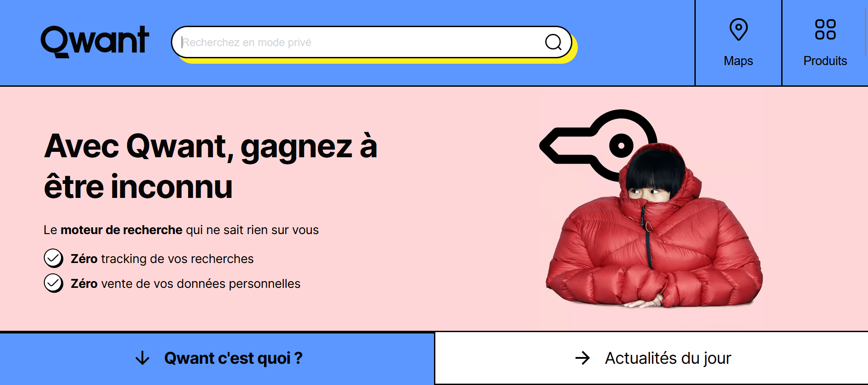Click the checkmark icon next to Zéro tracking

coord(53,258)
